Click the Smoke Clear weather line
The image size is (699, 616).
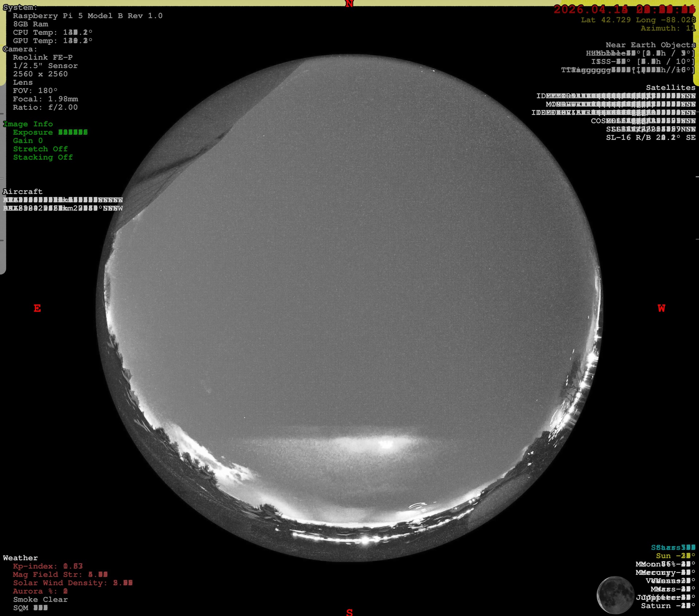40,599
